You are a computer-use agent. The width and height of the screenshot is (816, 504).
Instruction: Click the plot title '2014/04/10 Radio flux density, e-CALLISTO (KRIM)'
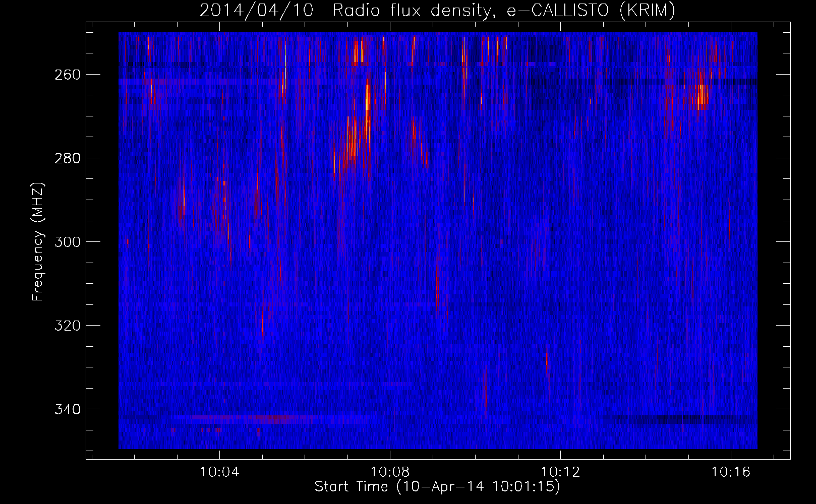pyautogui.click(x=437, y=11)
